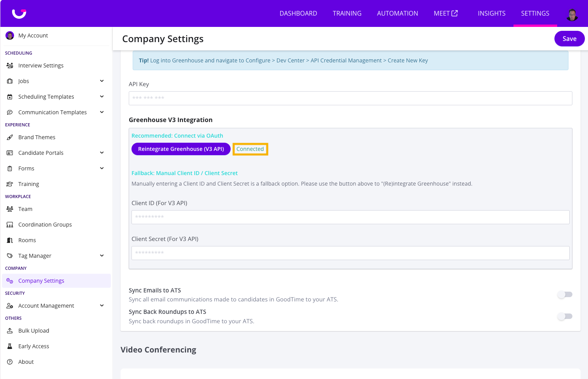
Task: Expand the Forms chevron
Action: (102, 168)
